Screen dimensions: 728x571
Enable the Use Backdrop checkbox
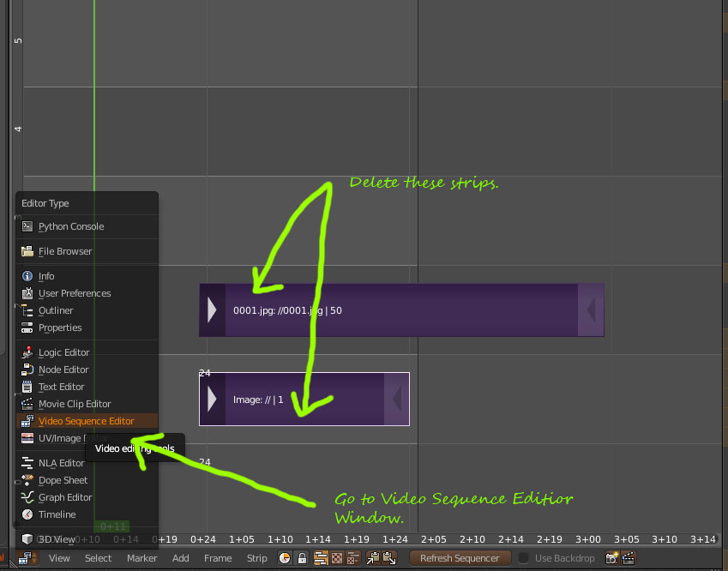(x=521, y=557)
